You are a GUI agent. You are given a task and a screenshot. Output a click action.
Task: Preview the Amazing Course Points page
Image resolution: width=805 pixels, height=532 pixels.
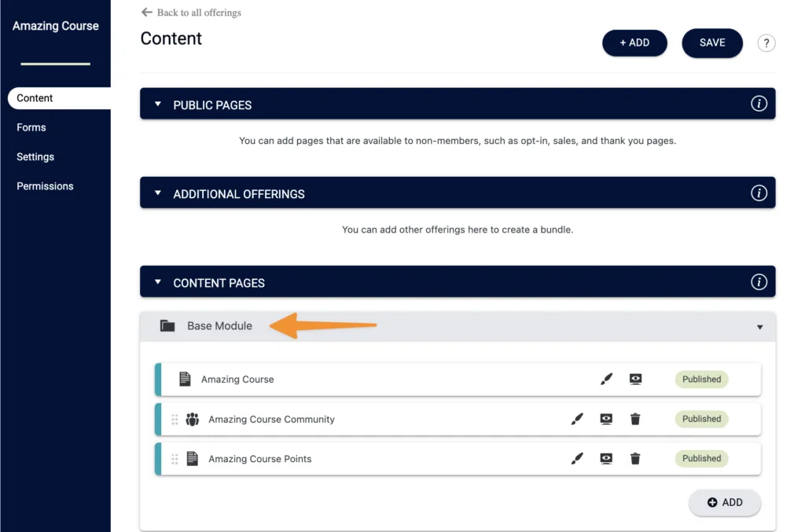coord(606,458)
